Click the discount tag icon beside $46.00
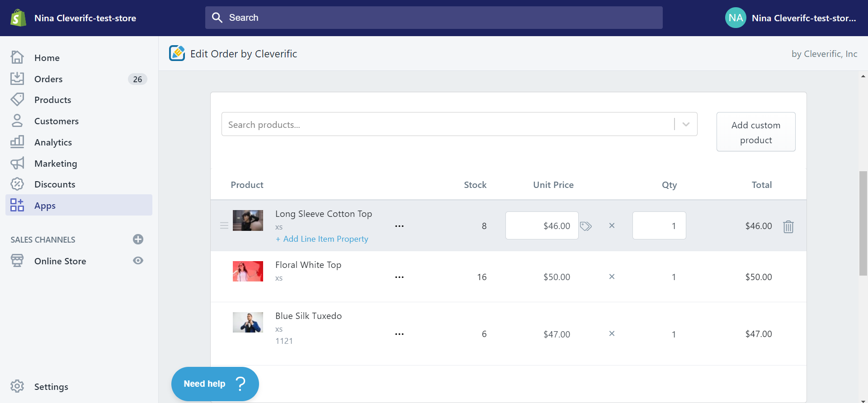Screen dimensions: 868x403 pyautogui.click(x=586, y=226)
